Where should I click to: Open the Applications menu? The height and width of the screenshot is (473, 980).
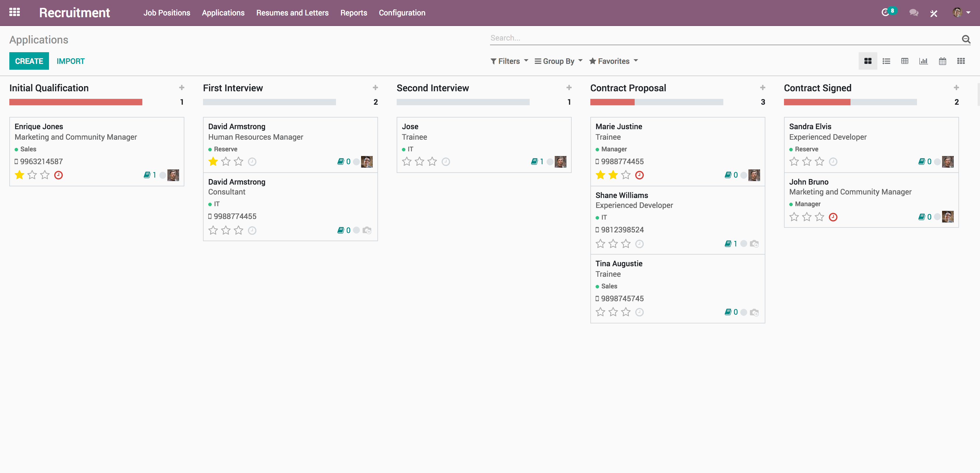point(223,13)
